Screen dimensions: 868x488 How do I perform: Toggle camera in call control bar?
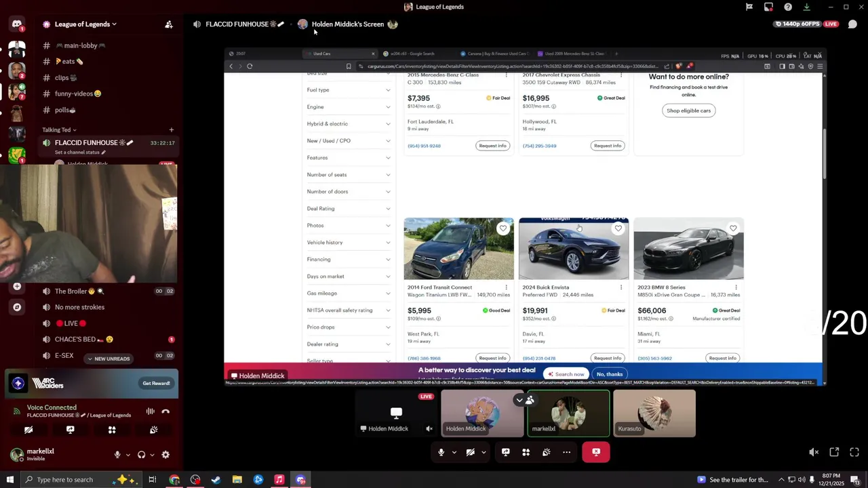pyautogui.click(x=470, y=452)
